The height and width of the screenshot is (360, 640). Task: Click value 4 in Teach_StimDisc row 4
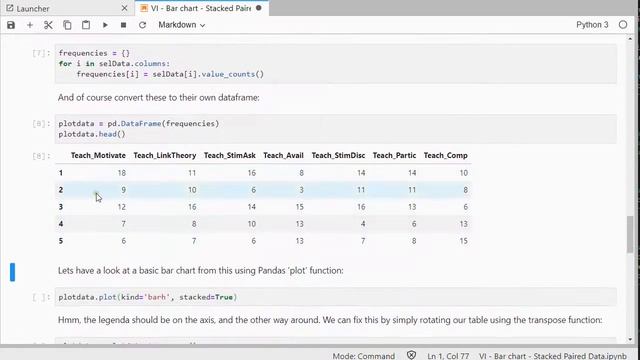click(x=363, y=224)
